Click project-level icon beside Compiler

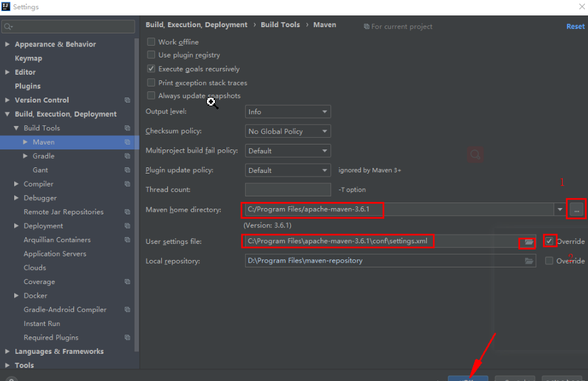(x=127, y=184)
